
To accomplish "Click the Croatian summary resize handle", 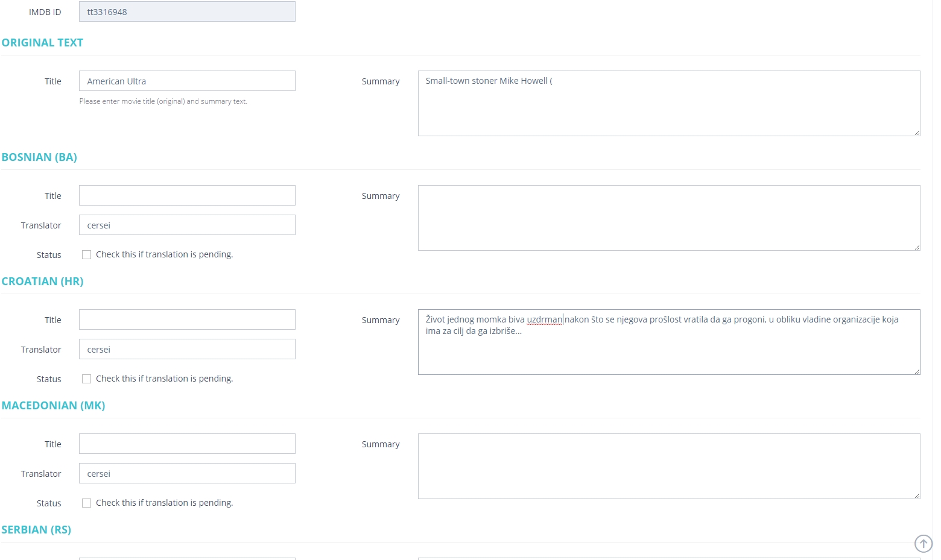I will pos(917,371).
